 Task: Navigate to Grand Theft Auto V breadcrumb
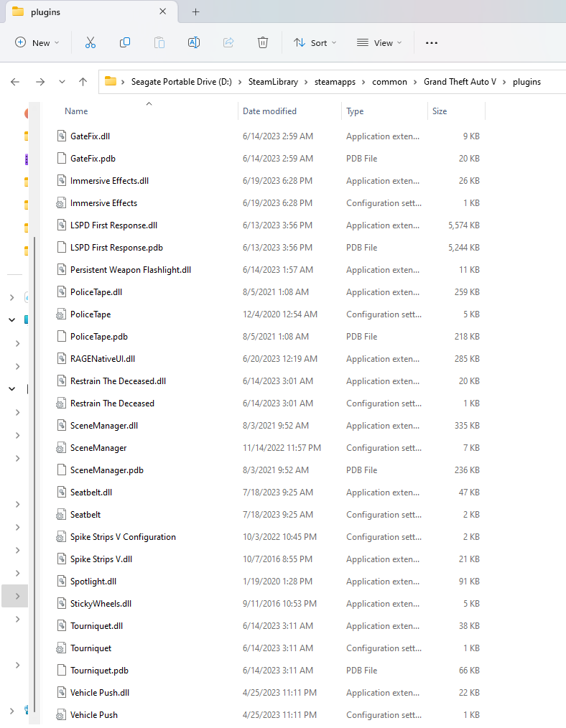pos(460,82)
